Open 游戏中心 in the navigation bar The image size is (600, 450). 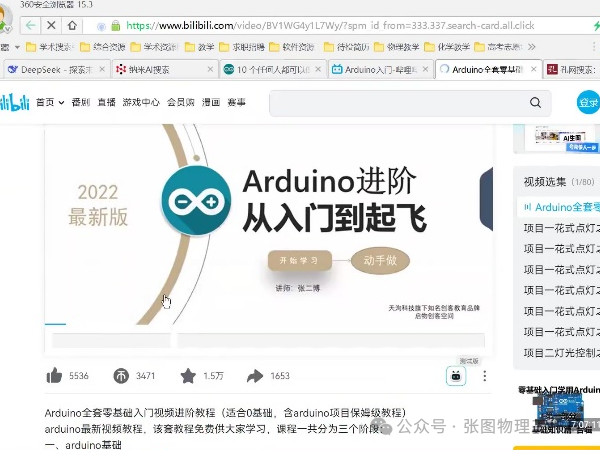pyautogui.click(x=141, y=102)
